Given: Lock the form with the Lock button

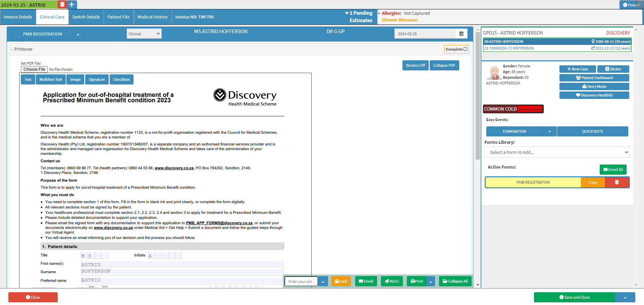Looking at the screenshot, I should (341, 281).
